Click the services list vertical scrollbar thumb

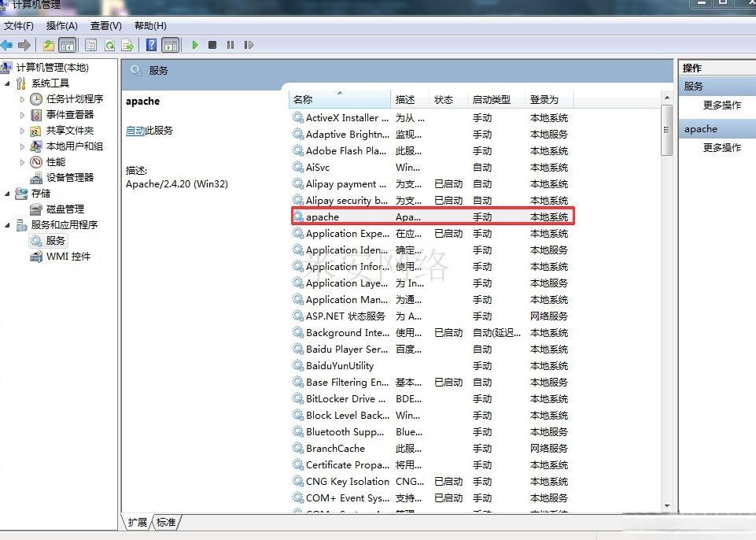point(667,130)
